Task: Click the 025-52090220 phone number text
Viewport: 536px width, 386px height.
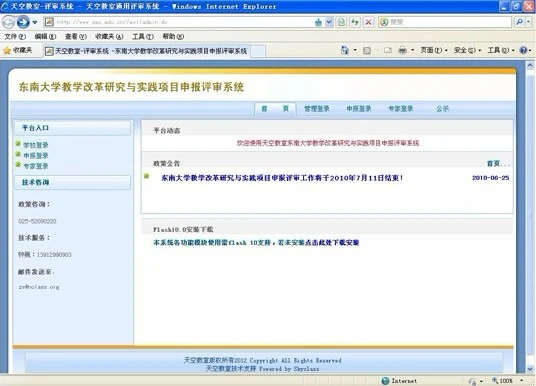Action: pos(37,221)
